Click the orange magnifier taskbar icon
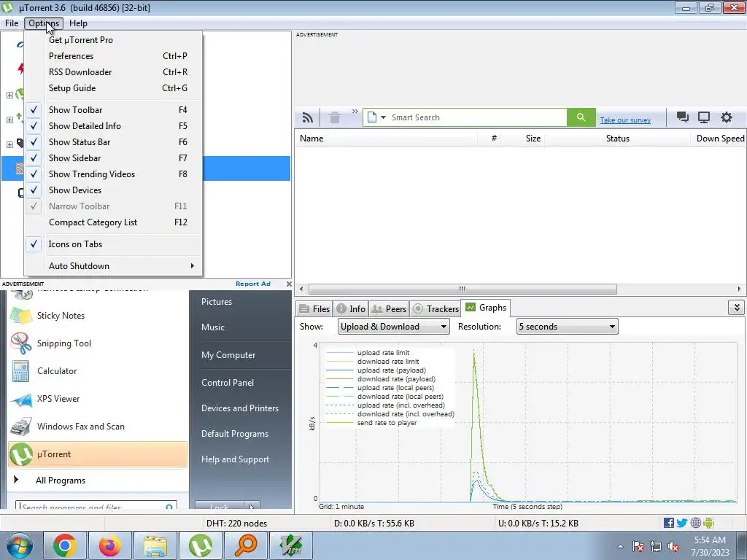Viewport: 747px width, 560px height. coord(246,545)
